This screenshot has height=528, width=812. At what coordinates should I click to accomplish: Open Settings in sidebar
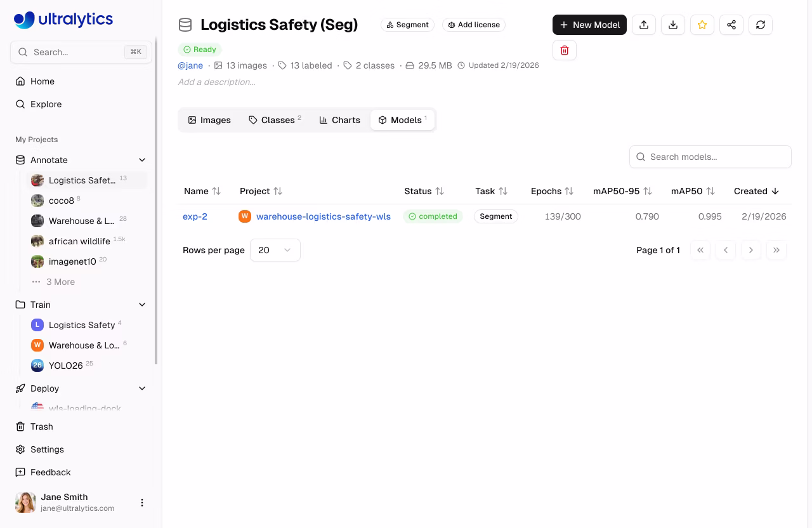coord(81,449)
